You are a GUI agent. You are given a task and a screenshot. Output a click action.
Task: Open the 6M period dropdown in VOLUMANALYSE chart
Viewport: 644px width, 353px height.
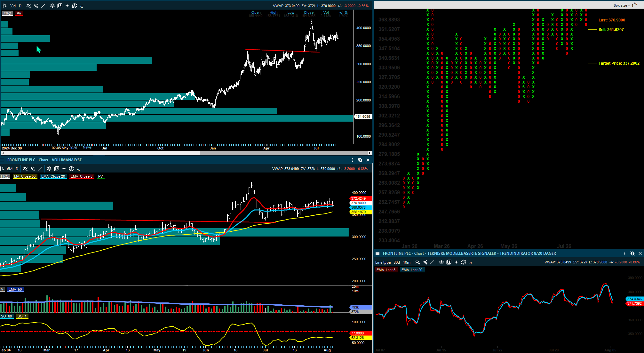(x=10, y=169)
